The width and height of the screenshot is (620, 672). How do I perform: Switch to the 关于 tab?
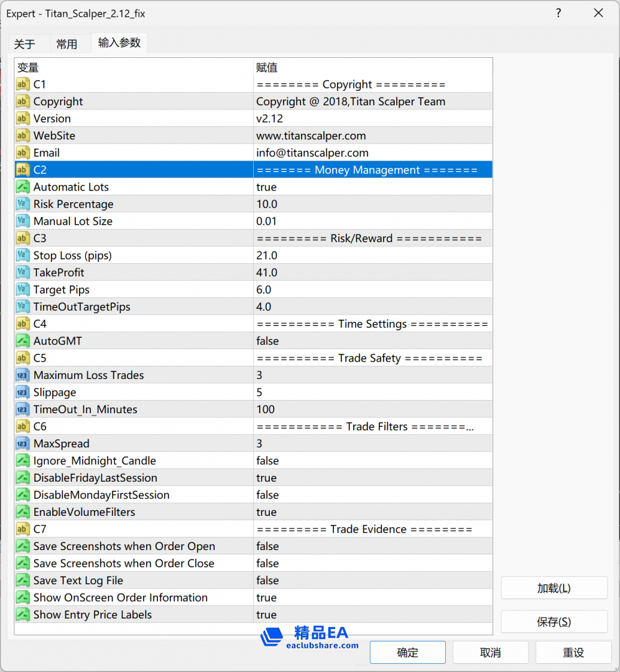(x=25, y=44)
